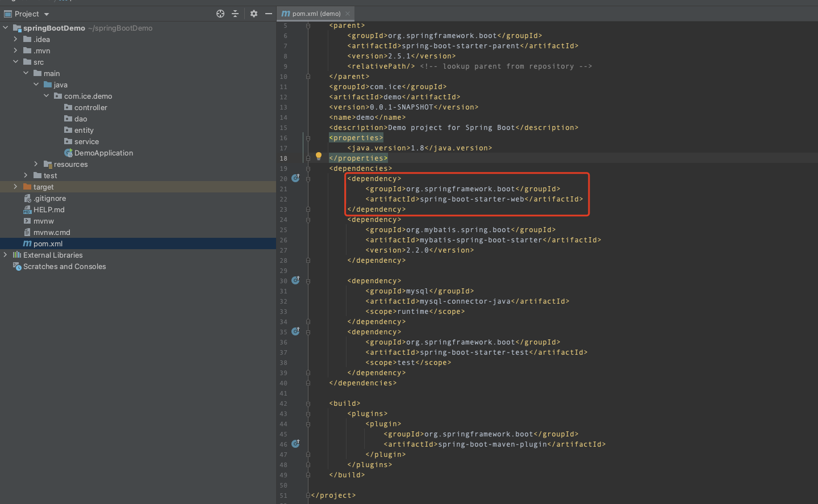Click the intention lightbulb on line 18
818x504 pixels.
click(319, 156)
